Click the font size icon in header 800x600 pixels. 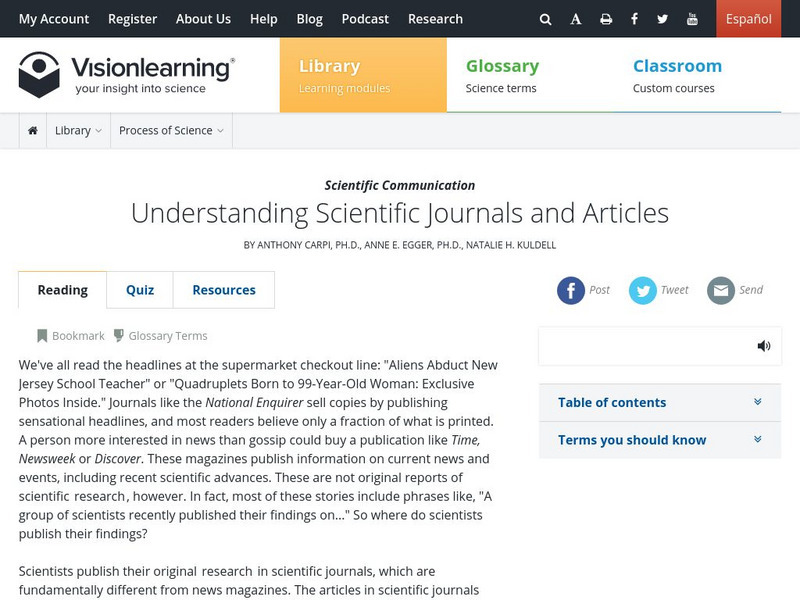[x=576, y=18]
